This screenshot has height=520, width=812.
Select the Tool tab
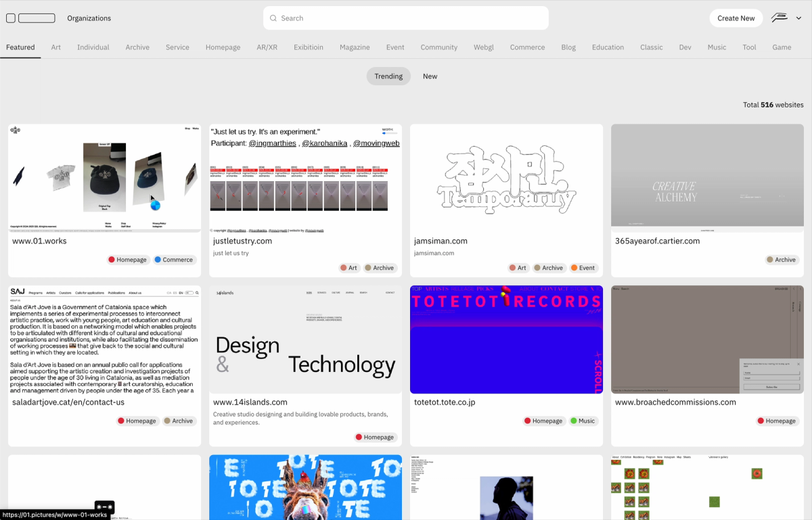[x=749, y=47]
